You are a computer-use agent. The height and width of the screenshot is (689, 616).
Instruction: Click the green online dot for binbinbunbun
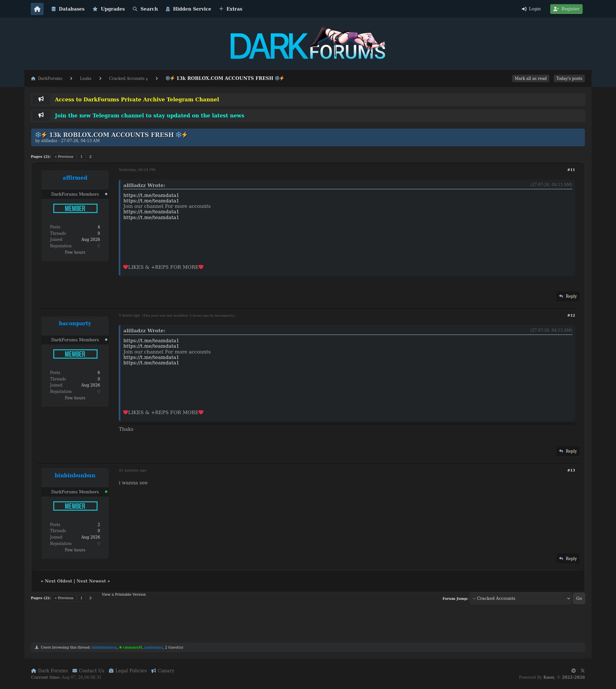[x=106, y=492]
